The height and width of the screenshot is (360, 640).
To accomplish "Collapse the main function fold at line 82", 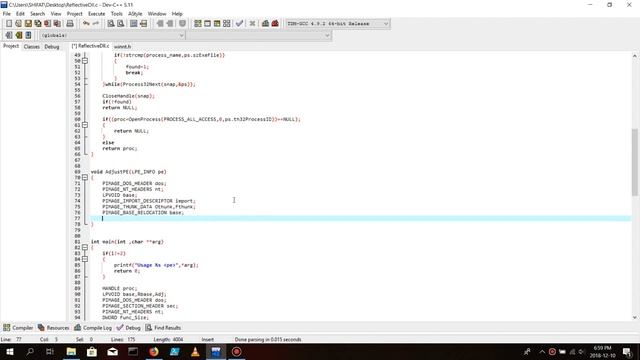I will (x=85, y=247).
